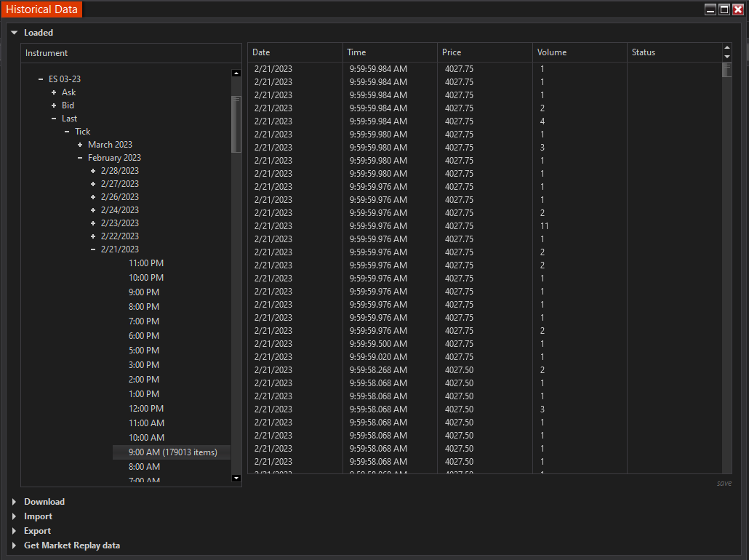Select the row with time 9:59:58.268 AM
Viewport: 749px width, 560px height.
tap(485, 370)
